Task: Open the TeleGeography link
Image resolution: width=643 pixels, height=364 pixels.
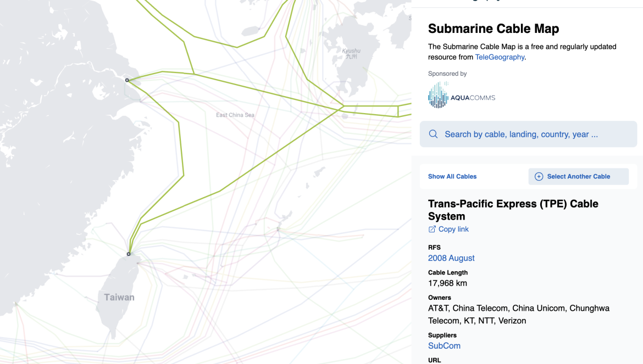Action: [x=500, y=57]
